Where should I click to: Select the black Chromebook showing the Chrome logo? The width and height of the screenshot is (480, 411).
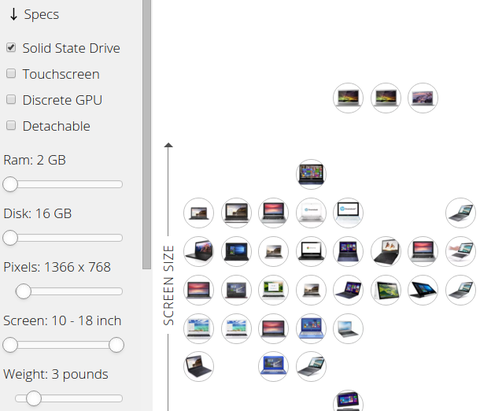[311, 251]
